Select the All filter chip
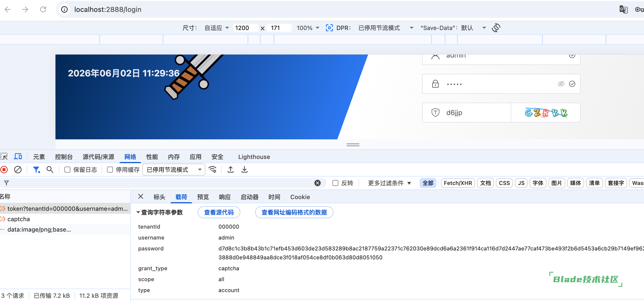Screen dimensions: 644x302 (428, 183)
